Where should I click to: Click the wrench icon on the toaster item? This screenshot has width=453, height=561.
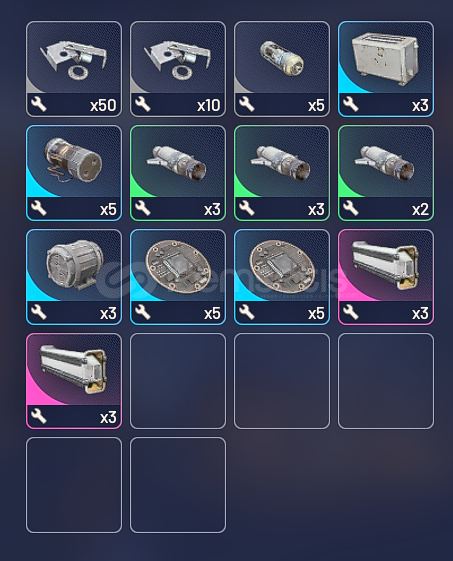click(x=351, y=104)
